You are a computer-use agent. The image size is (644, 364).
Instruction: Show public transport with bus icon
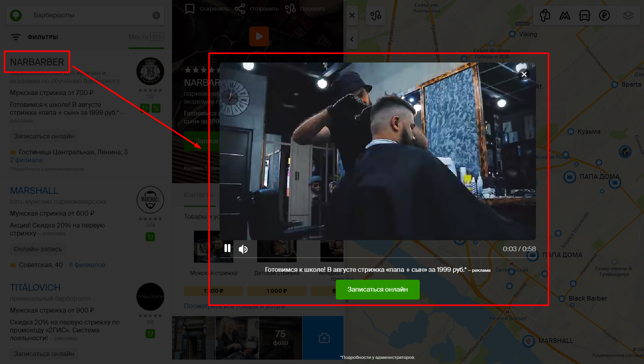tap(585, 16)
